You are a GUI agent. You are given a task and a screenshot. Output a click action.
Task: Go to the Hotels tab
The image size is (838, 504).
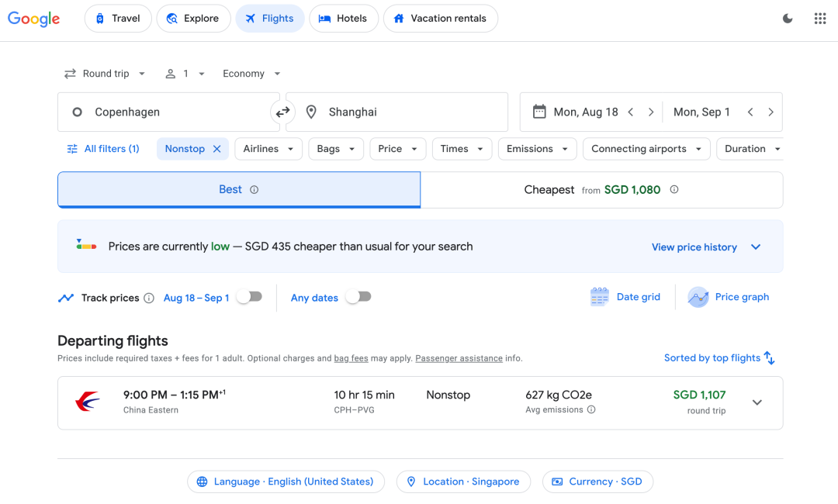point(343,19)
